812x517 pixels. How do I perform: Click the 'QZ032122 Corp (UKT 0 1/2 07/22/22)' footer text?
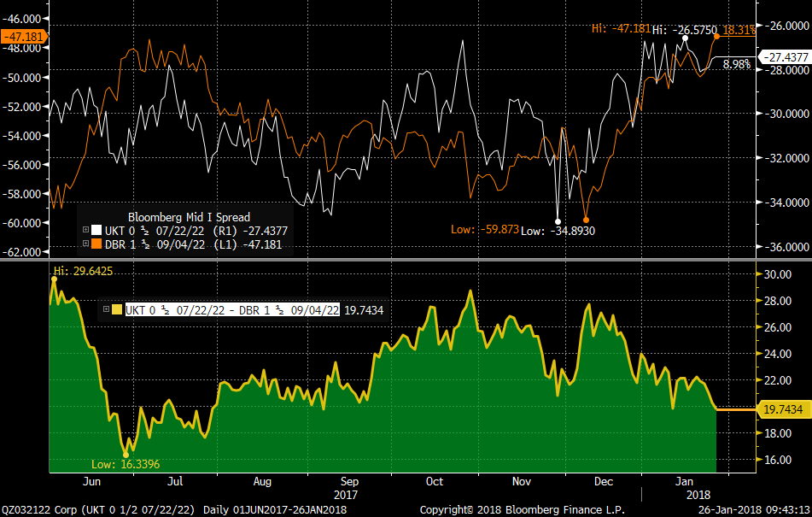pos(98,510)
